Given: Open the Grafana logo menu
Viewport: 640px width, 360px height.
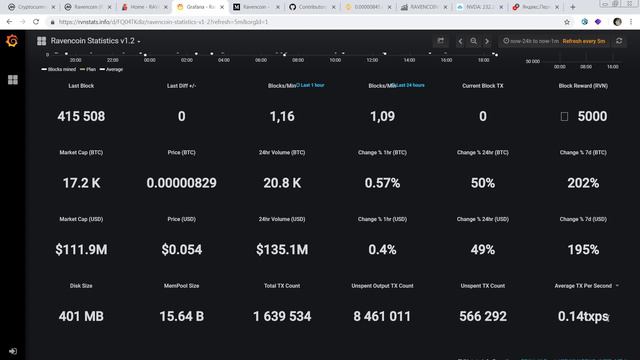Looking at the screenshot, I should click(12, 41).
